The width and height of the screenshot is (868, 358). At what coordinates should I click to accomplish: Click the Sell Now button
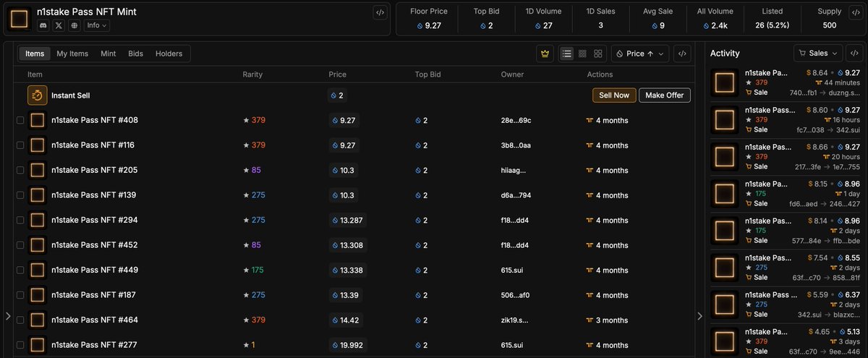pyautogui.click(x=614, y=95)
